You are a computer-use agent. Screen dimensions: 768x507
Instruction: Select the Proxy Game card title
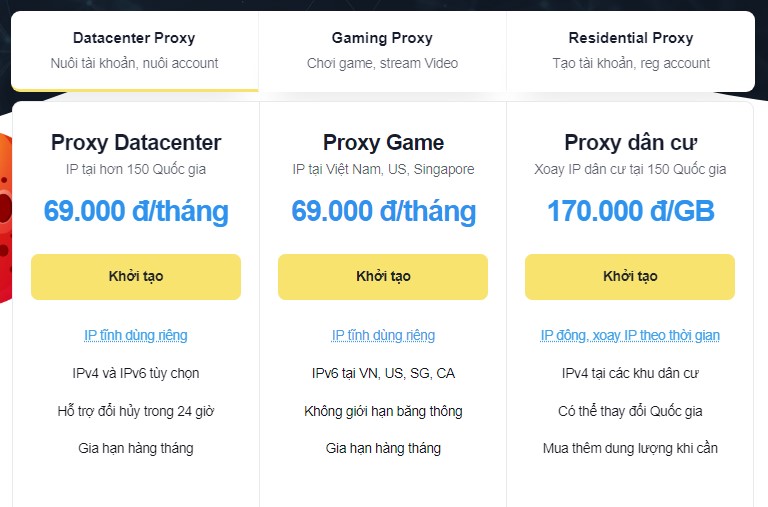coord(383,142)
